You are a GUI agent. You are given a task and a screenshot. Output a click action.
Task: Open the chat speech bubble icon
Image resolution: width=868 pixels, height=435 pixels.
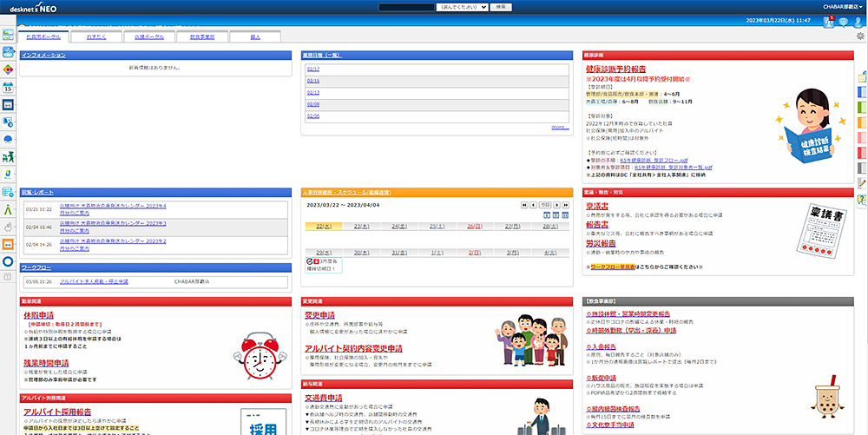pyautogui.click(x=843, y=22)
